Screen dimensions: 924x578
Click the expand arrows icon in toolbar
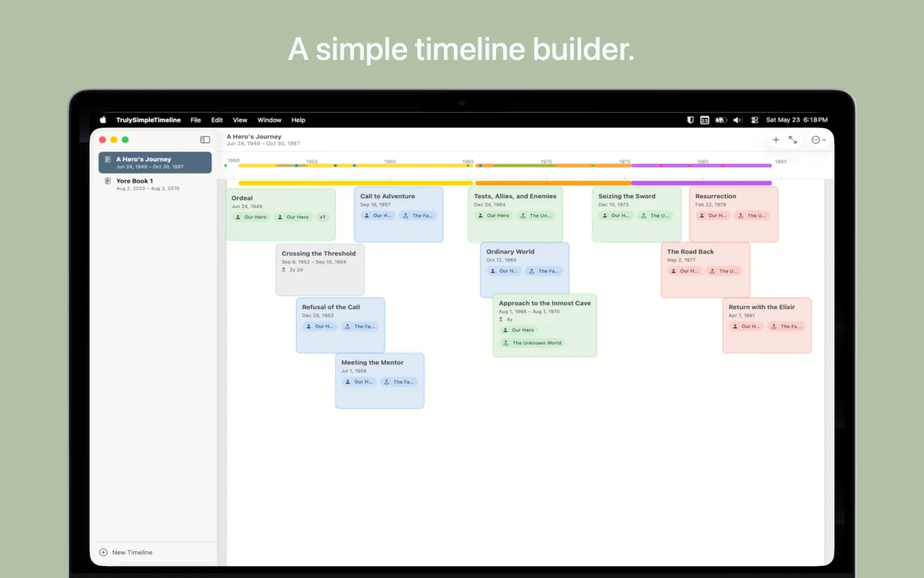(x=793, y=139)
